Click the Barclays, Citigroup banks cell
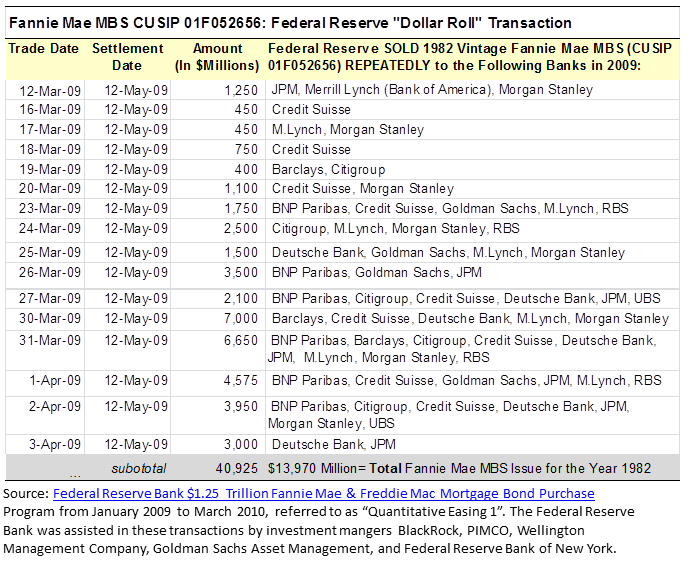 pos(329,169)
